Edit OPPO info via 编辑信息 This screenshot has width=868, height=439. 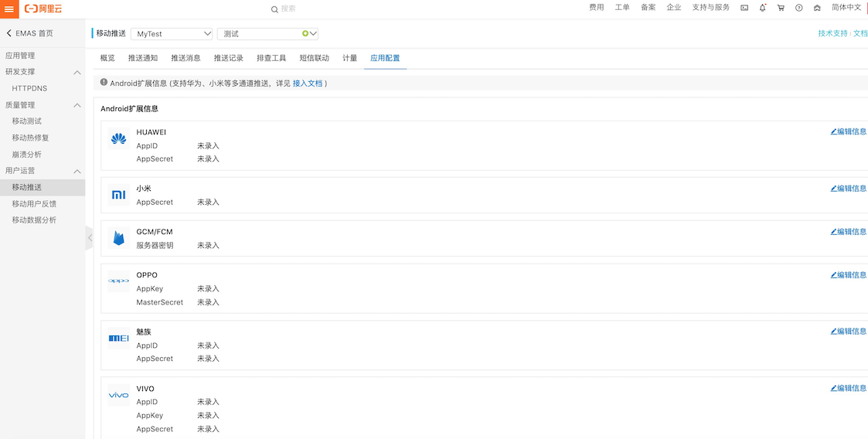tap(849, 274)
